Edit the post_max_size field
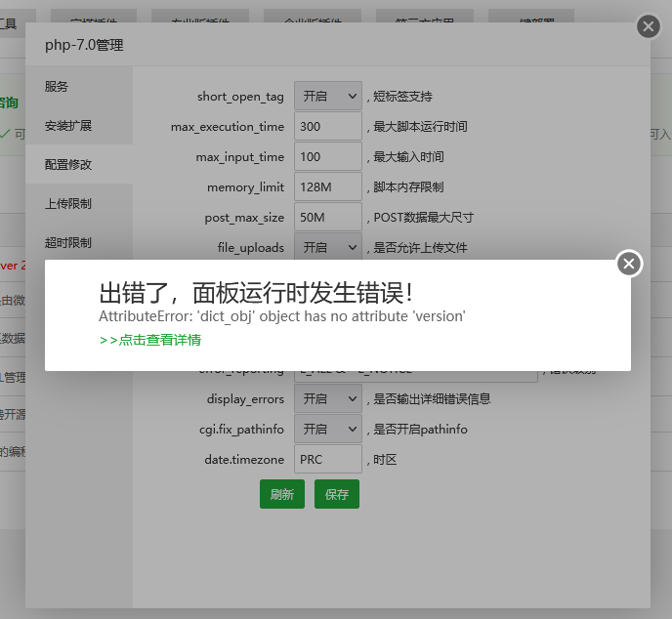 (x=328, y=217)
